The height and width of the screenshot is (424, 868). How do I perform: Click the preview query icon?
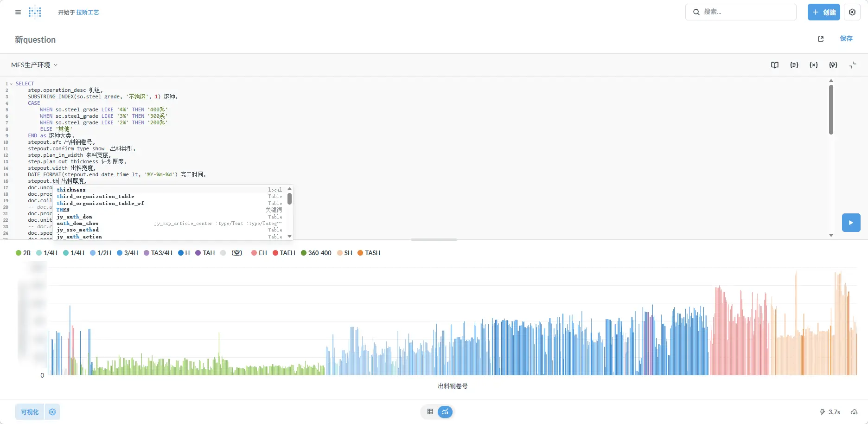[x=833, y=65]
